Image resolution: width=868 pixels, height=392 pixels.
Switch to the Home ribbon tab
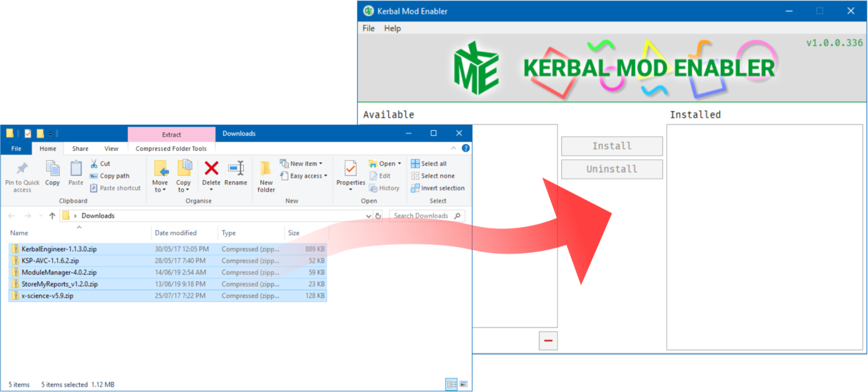[48, 148]
